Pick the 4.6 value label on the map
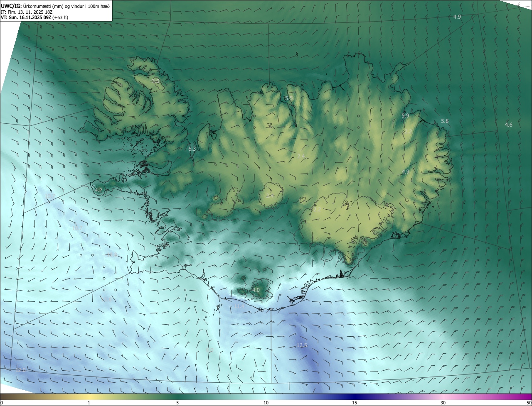The image size is (532, 406). (x=509, y=125)
